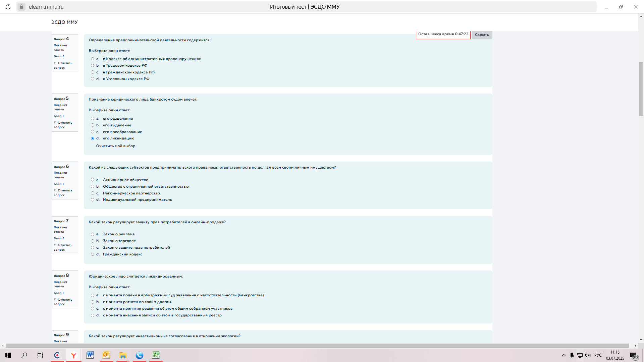
Task: Select 'в Кодексе об административных правонарушениях'
Action: 93,59
